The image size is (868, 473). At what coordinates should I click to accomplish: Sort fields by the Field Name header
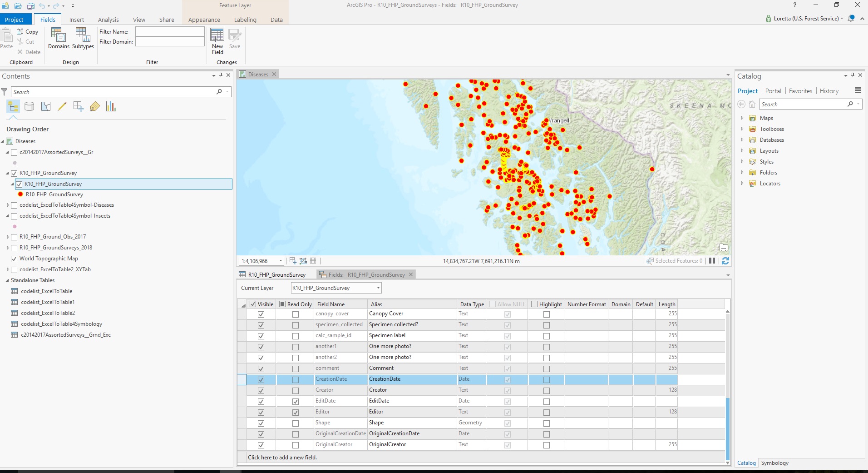(340, 304)
